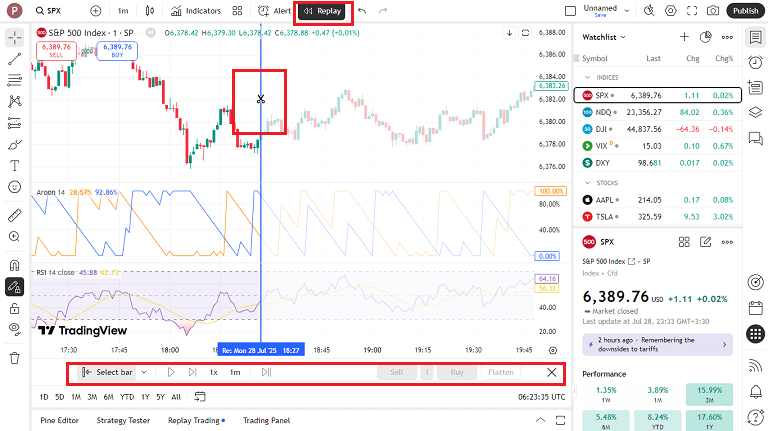Open Watchlist advanced view chart icon
768x431 pixels.
point(706,37)
